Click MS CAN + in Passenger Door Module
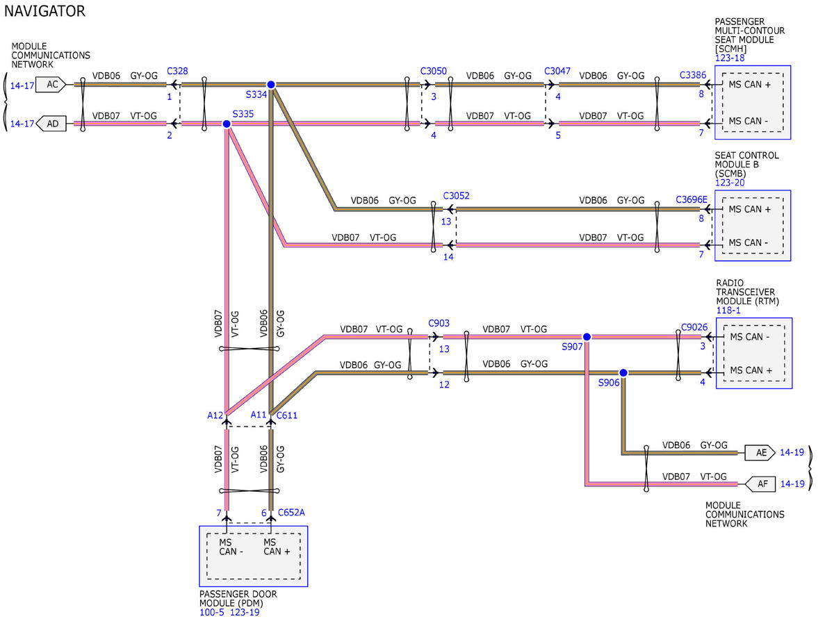834x644 pixels. click(277, 547)
